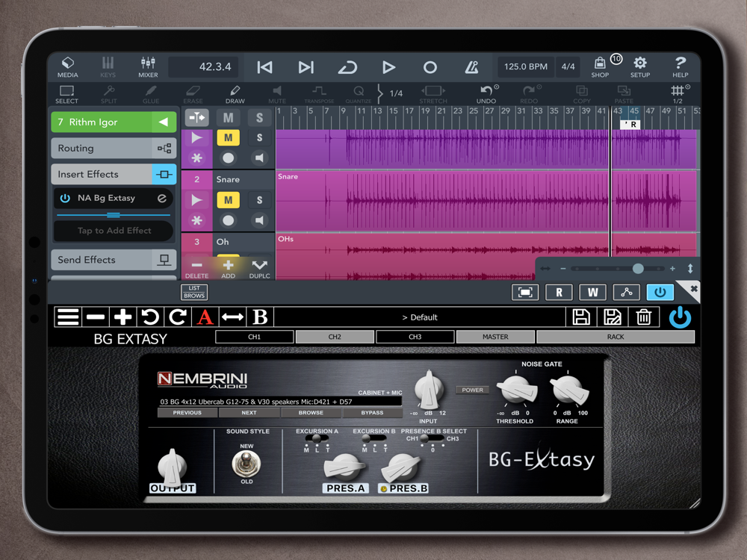Duplicate the selected track
This screenshot has height=560, width=747.
[260, 269]
